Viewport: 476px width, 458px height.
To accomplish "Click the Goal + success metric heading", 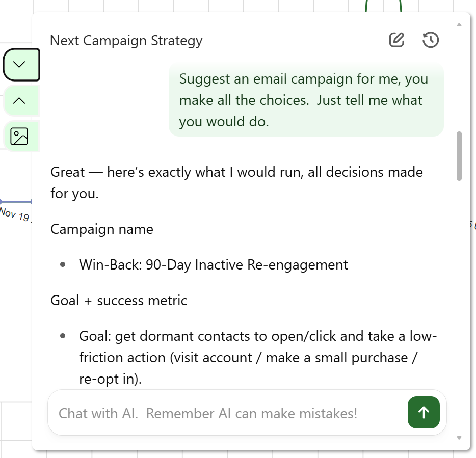I will (119, 301).
